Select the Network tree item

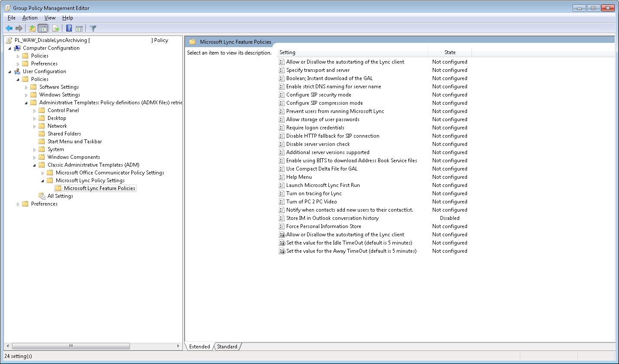point(57,126)
